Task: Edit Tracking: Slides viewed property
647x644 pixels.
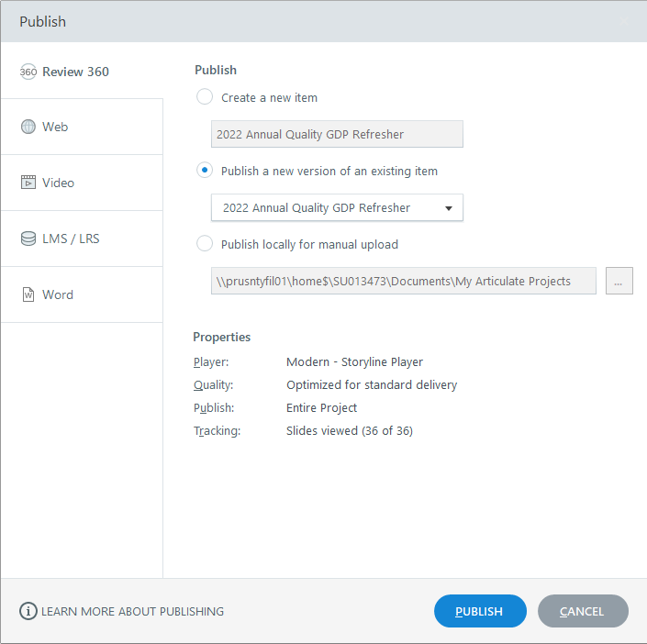Action: click(349, 430)
